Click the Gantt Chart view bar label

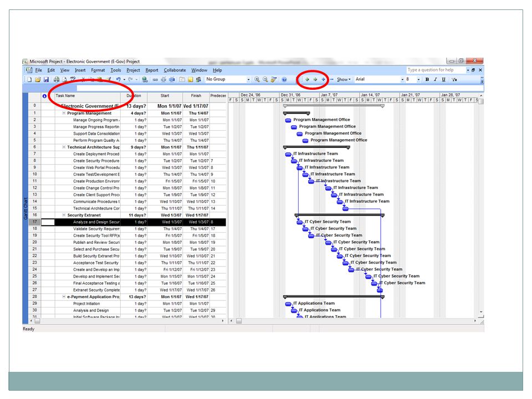click(x=25, y=208)
